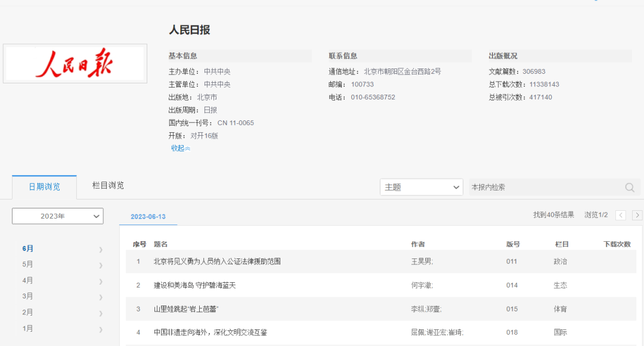The image size is (644, 346).
Task: Click citation count 417140
Action: [540, 97]
